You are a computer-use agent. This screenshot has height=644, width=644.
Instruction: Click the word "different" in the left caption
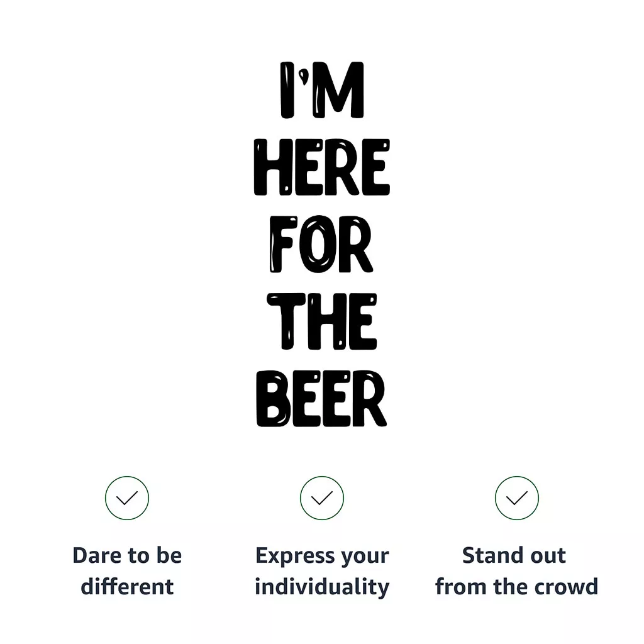[127, 587]
